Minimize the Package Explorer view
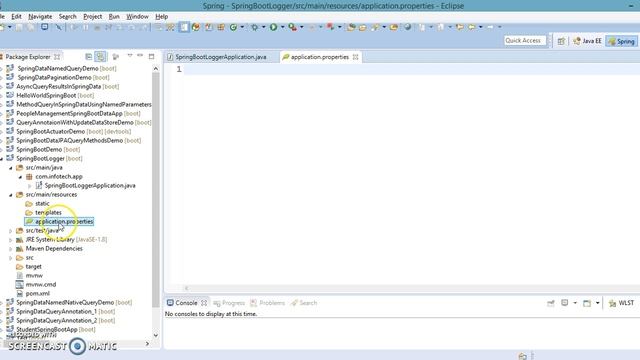 (140, 56)
